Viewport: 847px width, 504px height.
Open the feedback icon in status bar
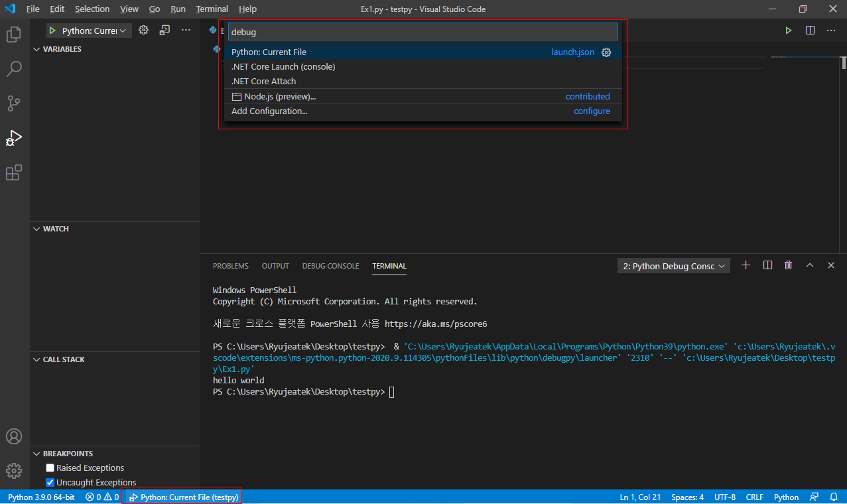click(x=814, y=497)
